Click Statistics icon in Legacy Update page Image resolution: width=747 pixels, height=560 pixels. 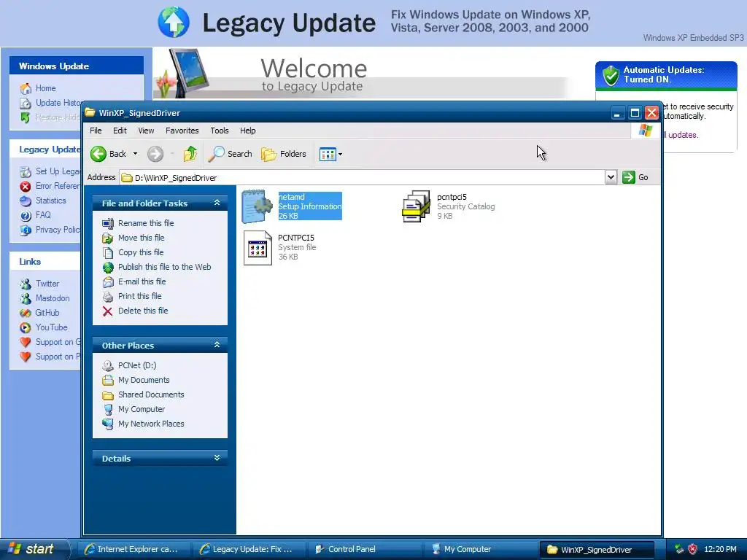tap(26, 201)
